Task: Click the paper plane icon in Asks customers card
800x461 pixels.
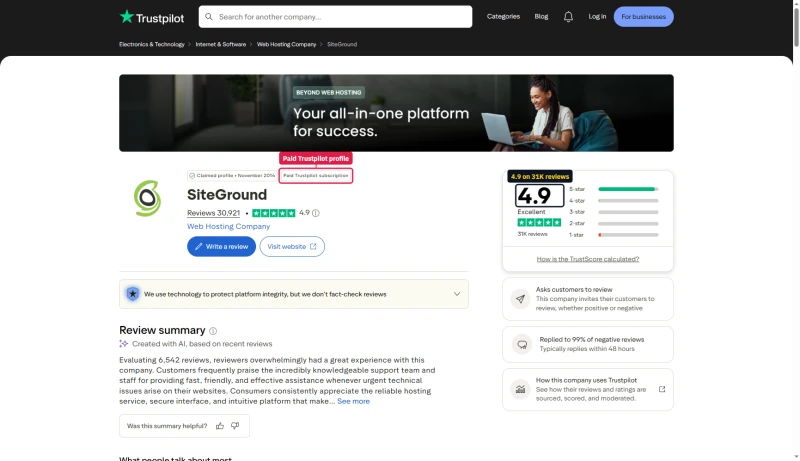Action: [520, 299]
